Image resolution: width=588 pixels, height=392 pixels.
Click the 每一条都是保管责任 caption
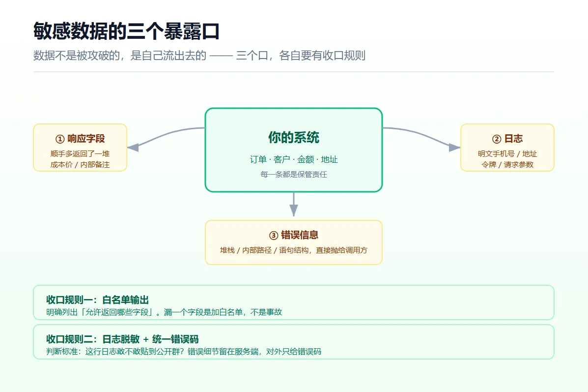[294, 174]
